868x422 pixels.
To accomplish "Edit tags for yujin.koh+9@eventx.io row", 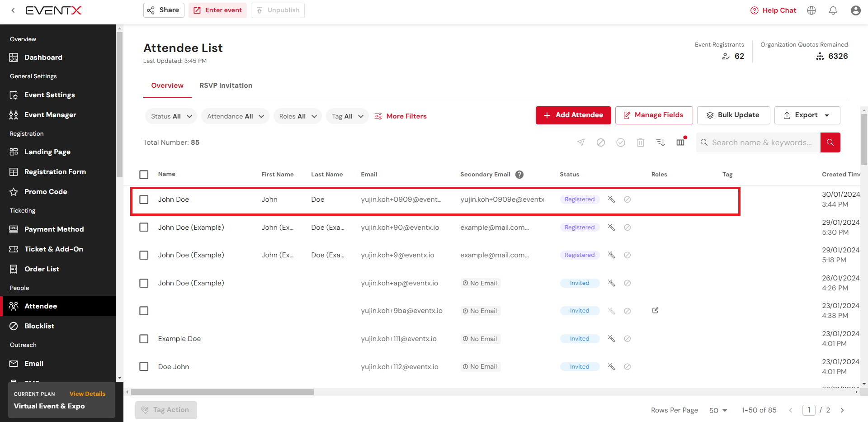I will pyautogui.click(x=611, y=255).
